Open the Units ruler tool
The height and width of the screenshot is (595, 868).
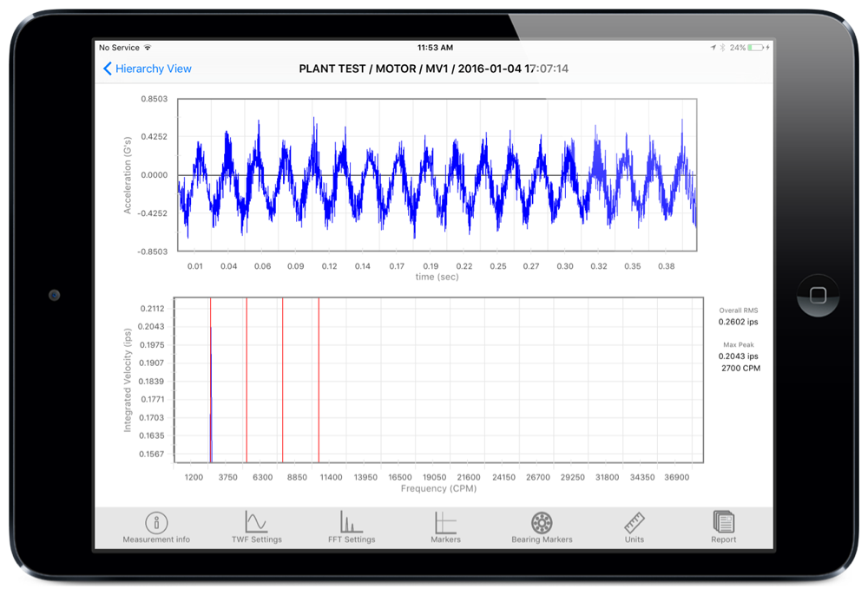pos(634,526)
